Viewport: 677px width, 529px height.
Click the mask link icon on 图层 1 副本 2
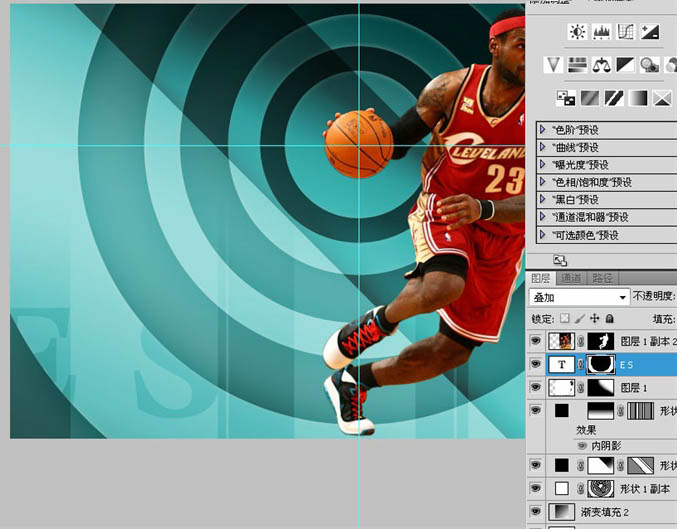tap(580, 341)
